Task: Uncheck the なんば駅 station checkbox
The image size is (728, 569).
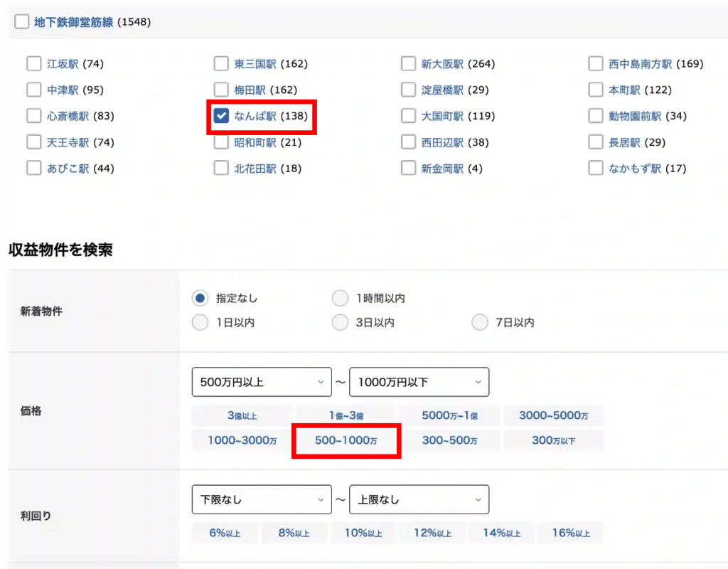Action: click(222, 116)
